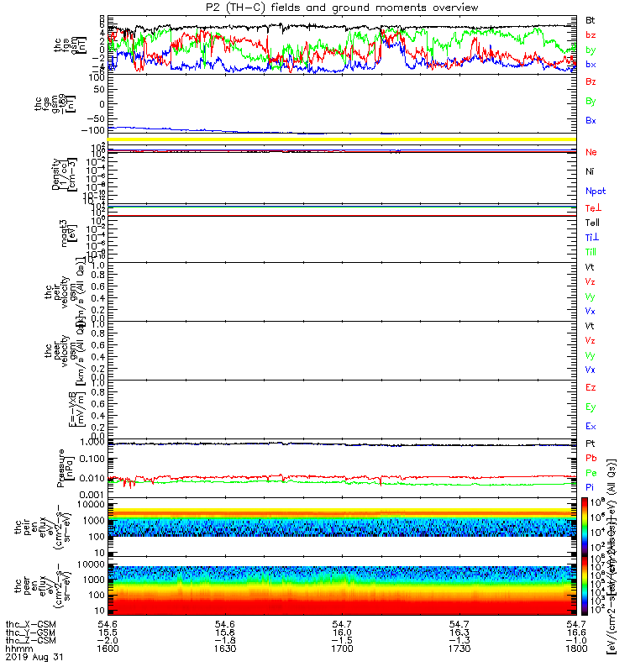This screenshot has height=672, width=630.
Task: Select the green lowercase 'by' legend label
Action: [x=591, y=50]
